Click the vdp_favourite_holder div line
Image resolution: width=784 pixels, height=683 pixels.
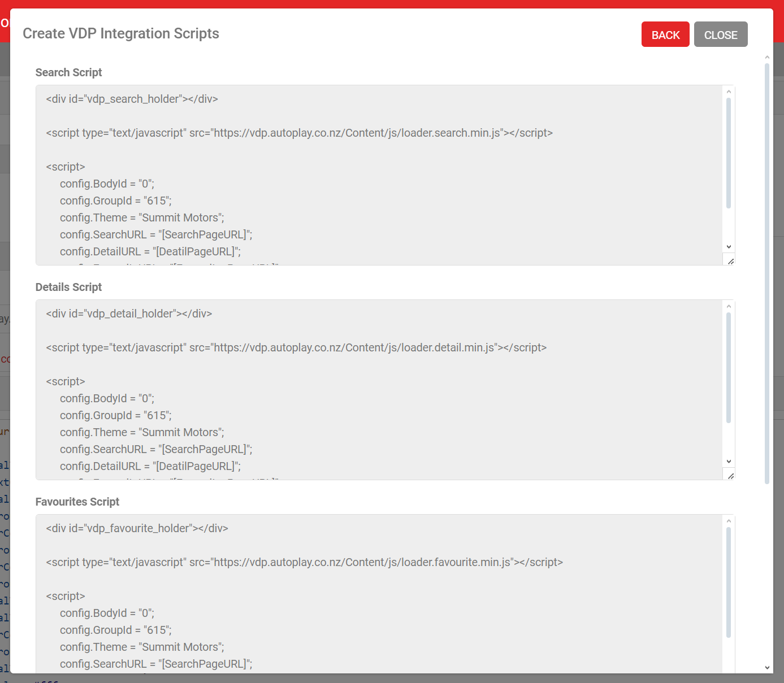[137, 528]
